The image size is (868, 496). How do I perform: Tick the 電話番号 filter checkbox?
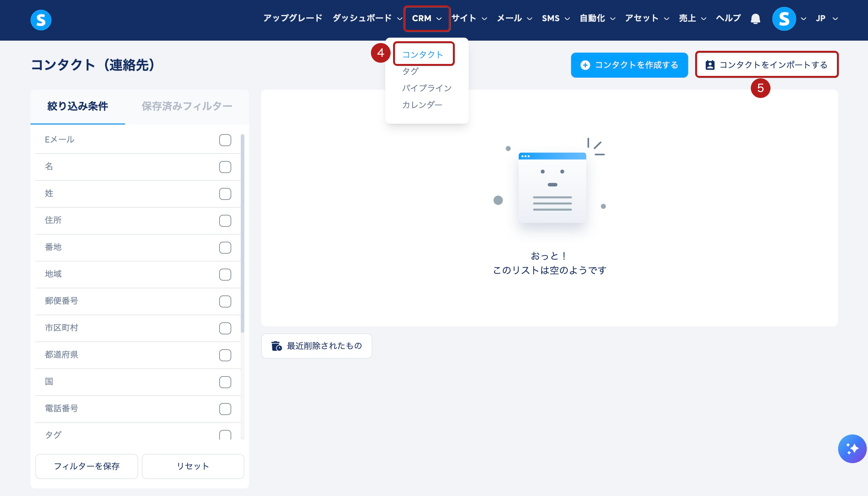(225, 409)
